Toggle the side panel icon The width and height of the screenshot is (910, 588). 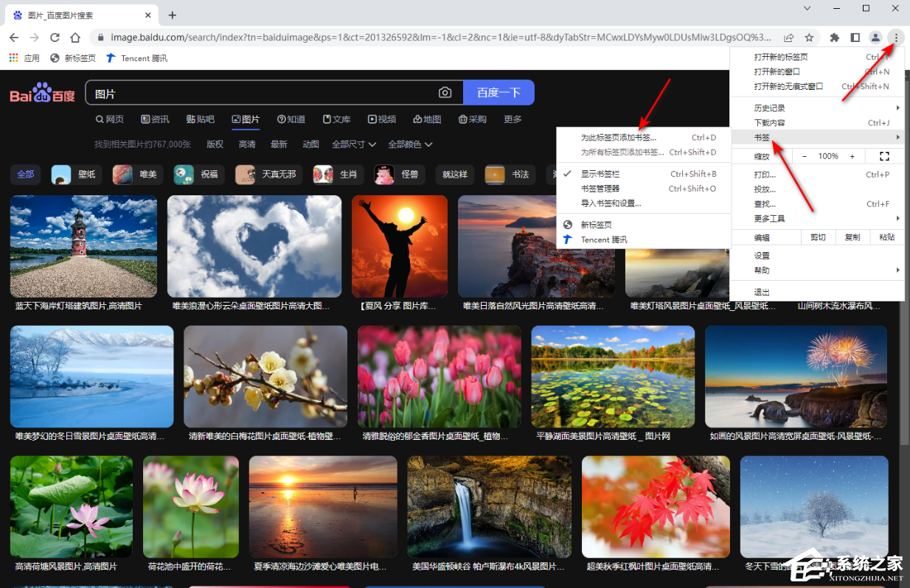[855, 37]
